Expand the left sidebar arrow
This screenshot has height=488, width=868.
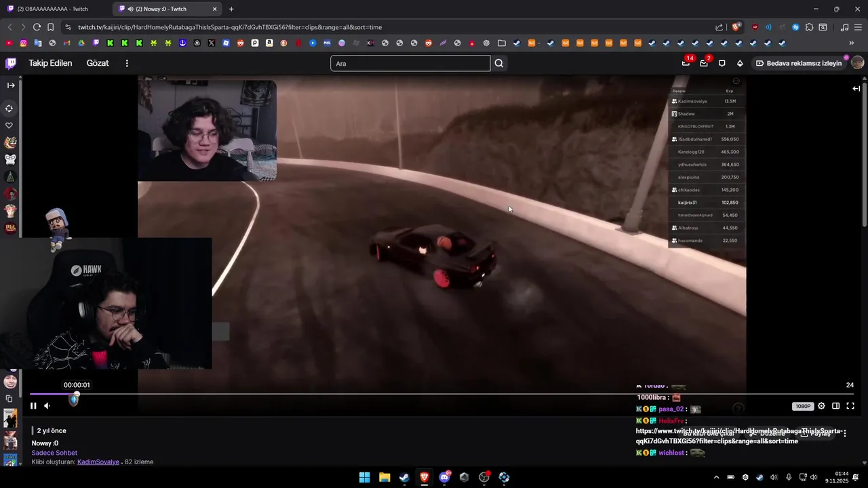tap(11, 85)
